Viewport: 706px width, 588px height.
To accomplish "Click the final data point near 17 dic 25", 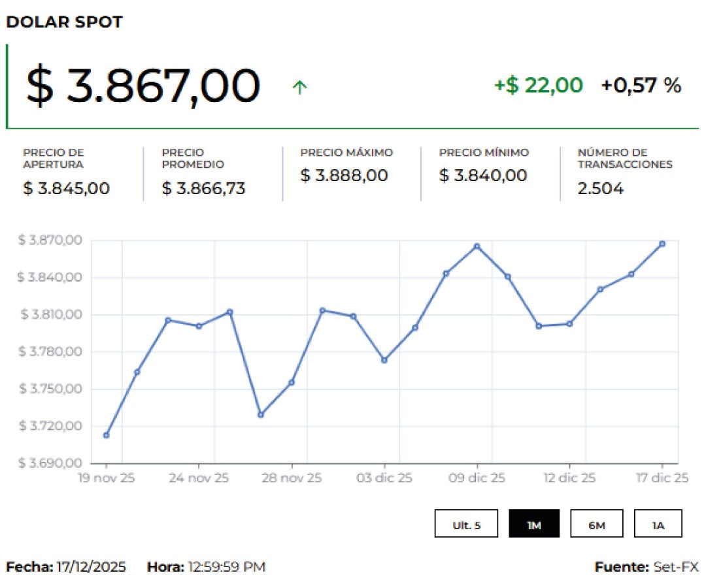I will 662,244.
